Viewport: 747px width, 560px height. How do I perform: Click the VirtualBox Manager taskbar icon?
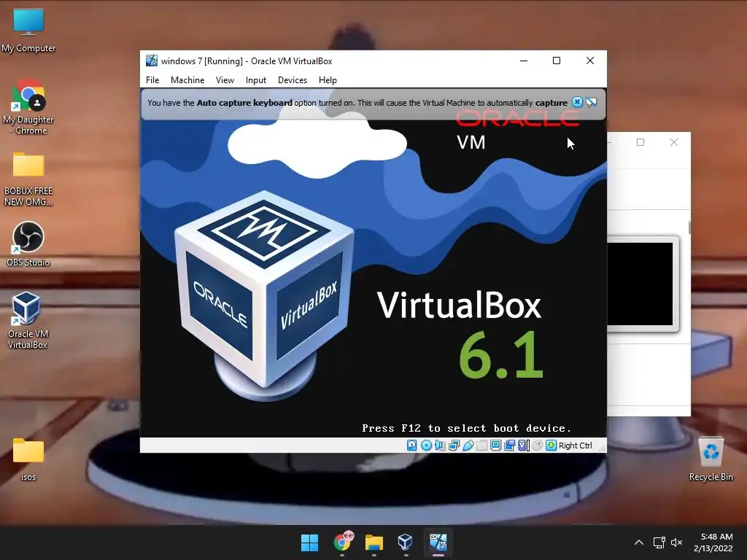click(406, 542)
